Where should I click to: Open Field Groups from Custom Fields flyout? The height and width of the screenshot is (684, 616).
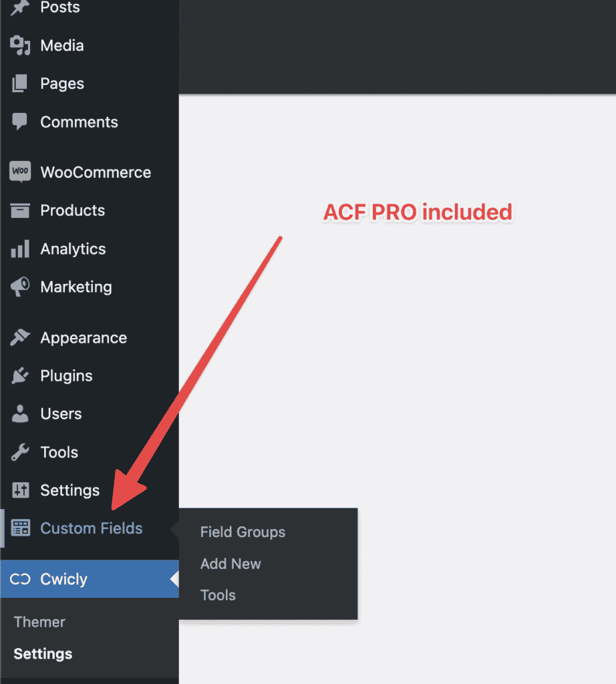pyautogui.click(x=243, y=532)
